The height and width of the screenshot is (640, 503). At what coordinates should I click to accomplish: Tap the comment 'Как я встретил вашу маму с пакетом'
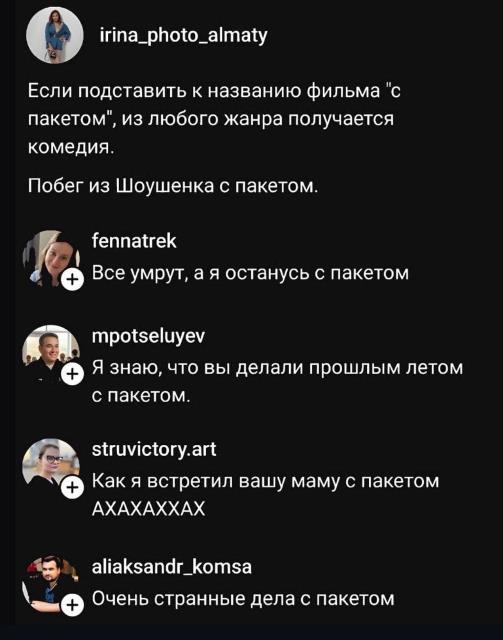tap(265, 495)
